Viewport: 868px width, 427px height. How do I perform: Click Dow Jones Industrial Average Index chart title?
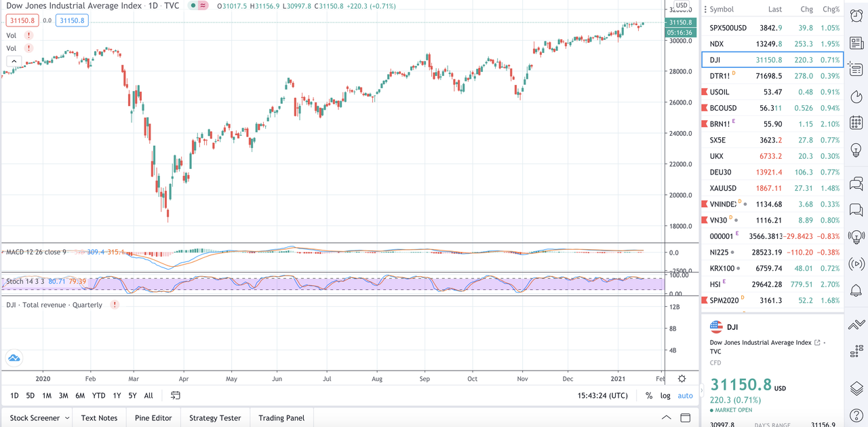click(74, 5)
